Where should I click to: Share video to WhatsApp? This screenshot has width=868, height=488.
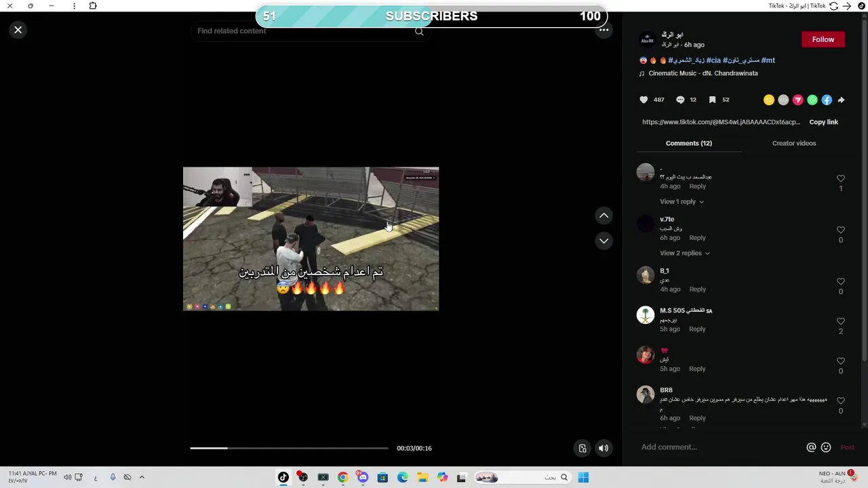812,100
